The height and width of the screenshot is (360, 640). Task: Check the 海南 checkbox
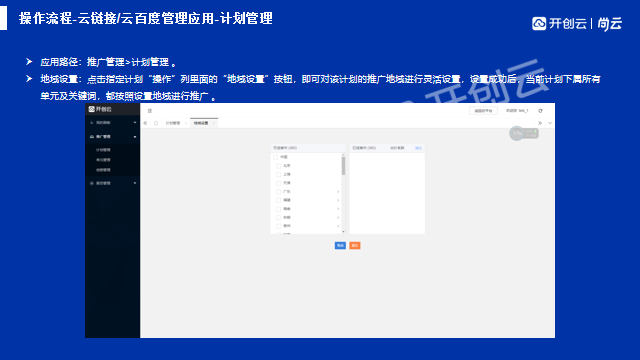279,209
